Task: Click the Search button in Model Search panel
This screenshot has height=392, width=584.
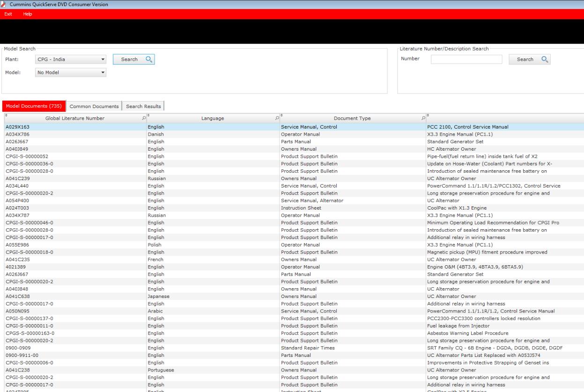Action: (133, 59)
